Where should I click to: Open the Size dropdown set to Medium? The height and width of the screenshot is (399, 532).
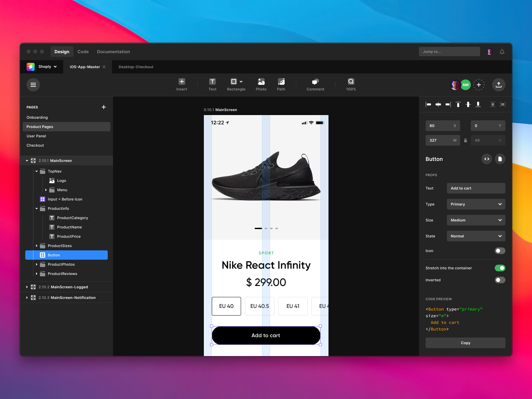click(476, 220)
